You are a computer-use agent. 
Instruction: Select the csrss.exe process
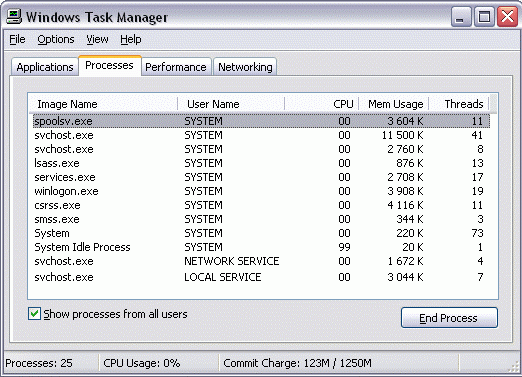tap(261, 205)
